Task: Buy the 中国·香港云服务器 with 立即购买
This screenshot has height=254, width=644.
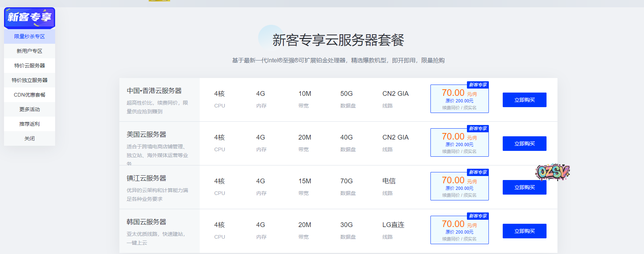Action: click(x=524, y=100)
